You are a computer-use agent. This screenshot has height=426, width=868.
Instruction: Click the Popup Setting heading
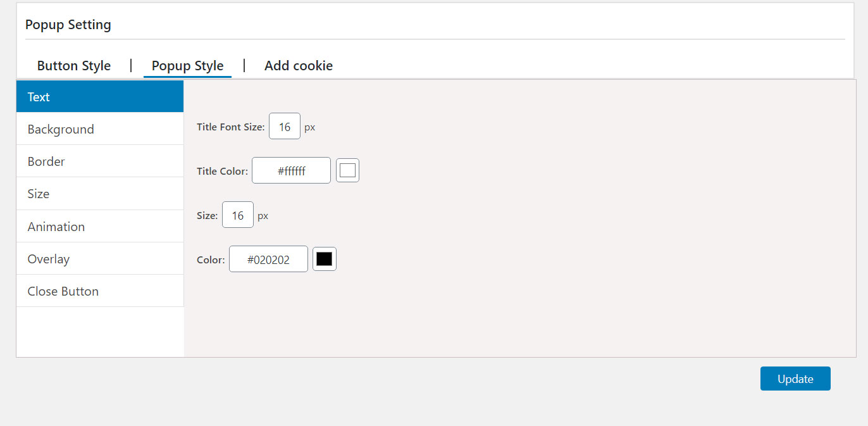(x=68, y=25)
